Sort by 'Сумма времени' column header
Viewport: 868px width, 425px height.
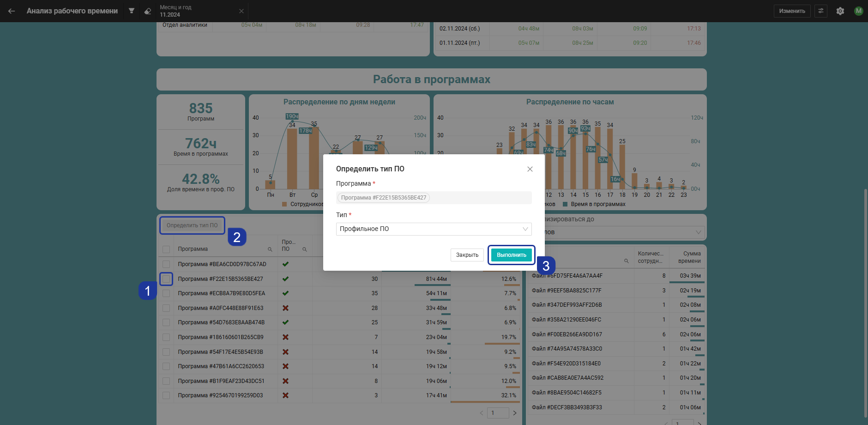(x=689, y=257)
